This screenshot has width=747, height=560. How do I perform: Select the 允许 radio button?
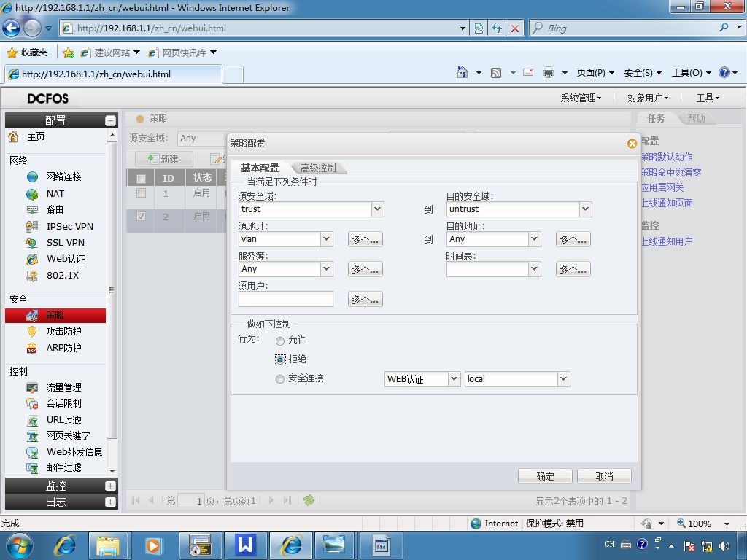(280, 341)
